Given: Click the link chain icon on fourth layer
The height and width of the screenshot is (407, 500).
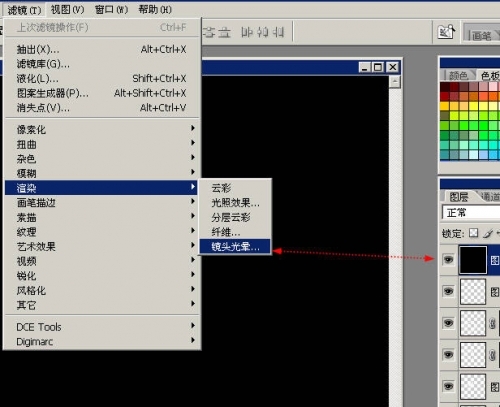Looking at the screenshot, I should [x=492, y=355].
